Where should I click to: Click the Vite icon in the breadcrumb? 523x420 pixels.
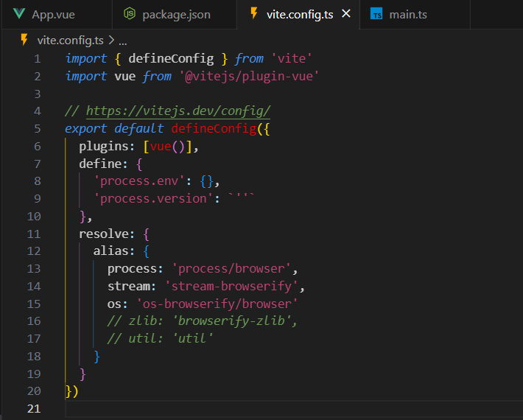(x=24, y=39)
